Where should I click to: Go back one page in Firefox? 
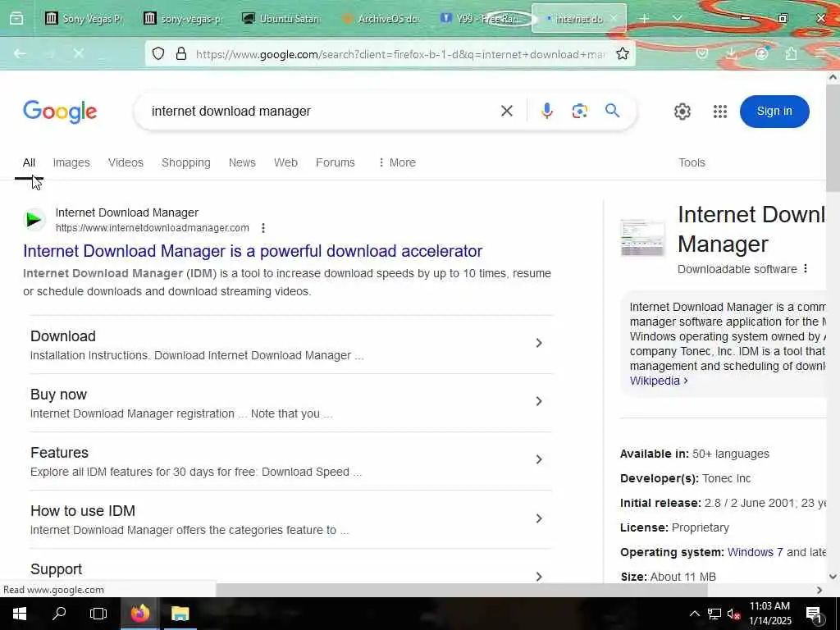click(20, 53)
